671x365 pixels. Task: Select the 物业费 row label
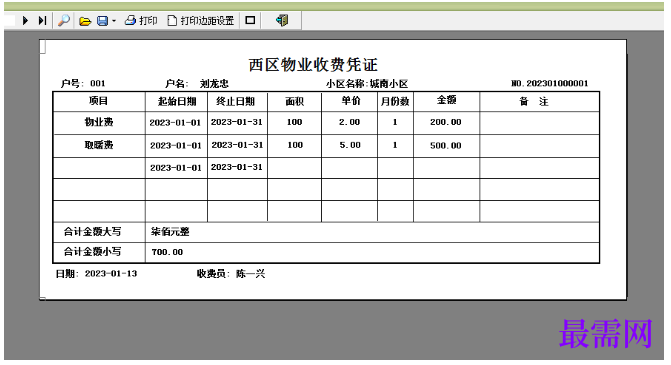pyautogui.click(x=99, y=122)
